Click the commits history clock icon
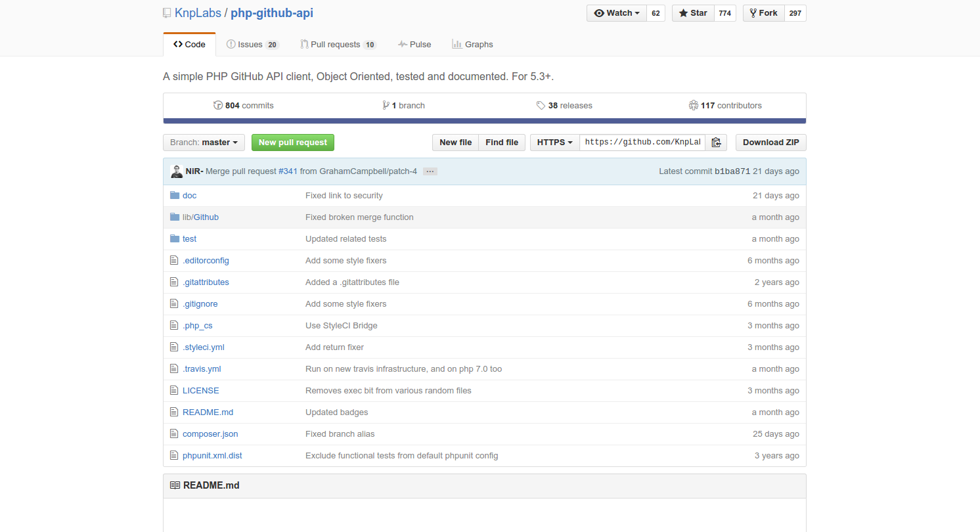980x532 pixels. pyautogui.click(x=218, y=105)
